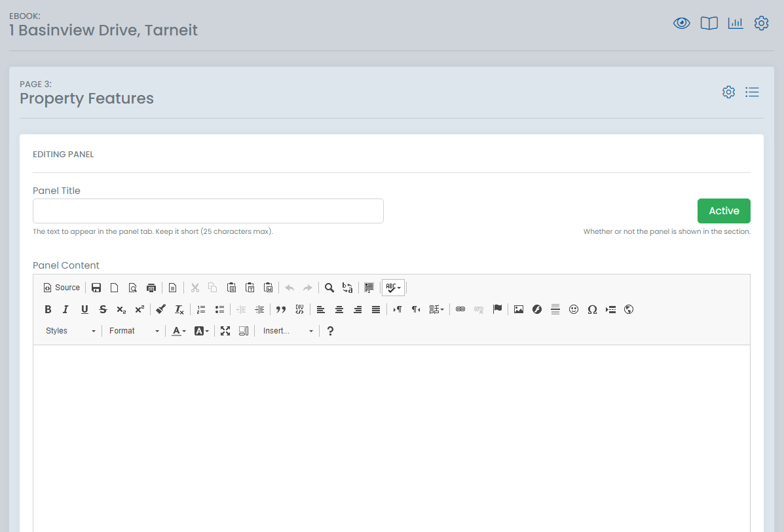The width and height of the screenshot is (784, 532).
Task: Click the Block Quote icon
Action: (x=281, y=309)
